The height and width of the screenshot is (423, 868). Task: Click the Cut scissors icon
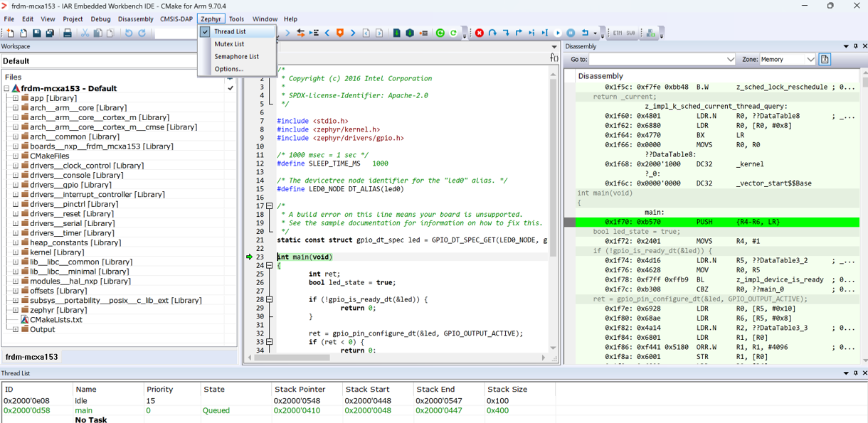click(x=85, y=33)
